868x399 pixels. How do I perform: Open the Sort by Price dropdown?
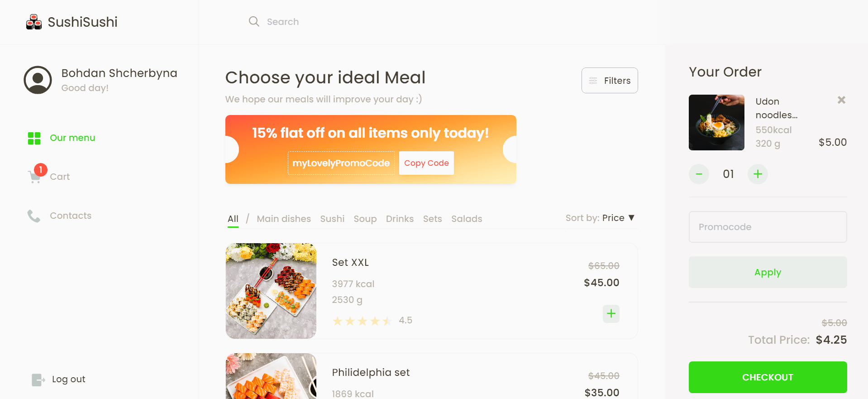pos(600,218)
